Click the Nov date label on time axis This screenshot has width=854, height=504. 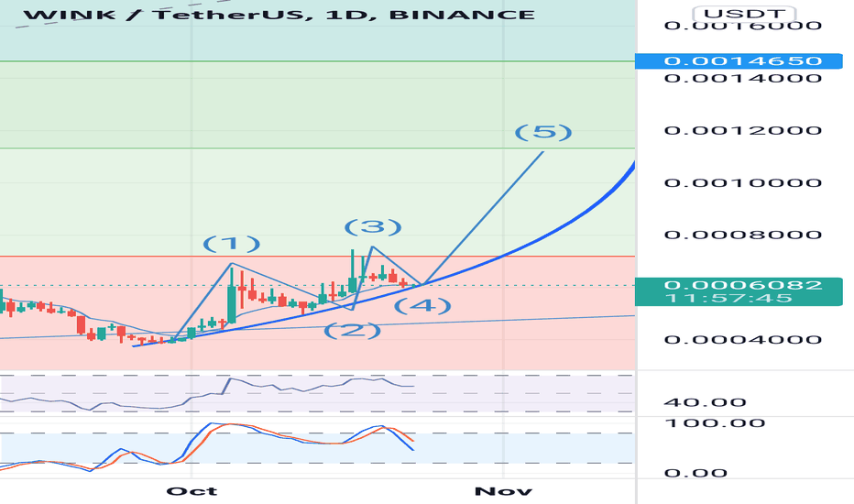tap(503, 491)
